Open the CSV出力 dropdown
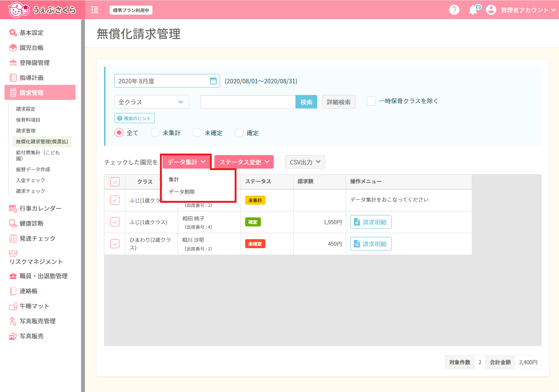This screenshot has width=559, height=392. (x=305, y=162)
